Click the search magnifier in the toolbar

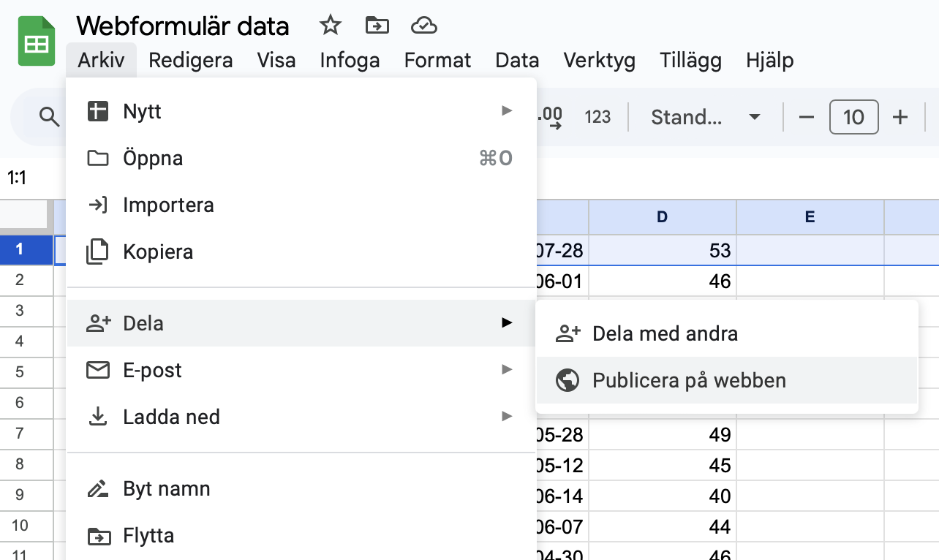(49, 117)
